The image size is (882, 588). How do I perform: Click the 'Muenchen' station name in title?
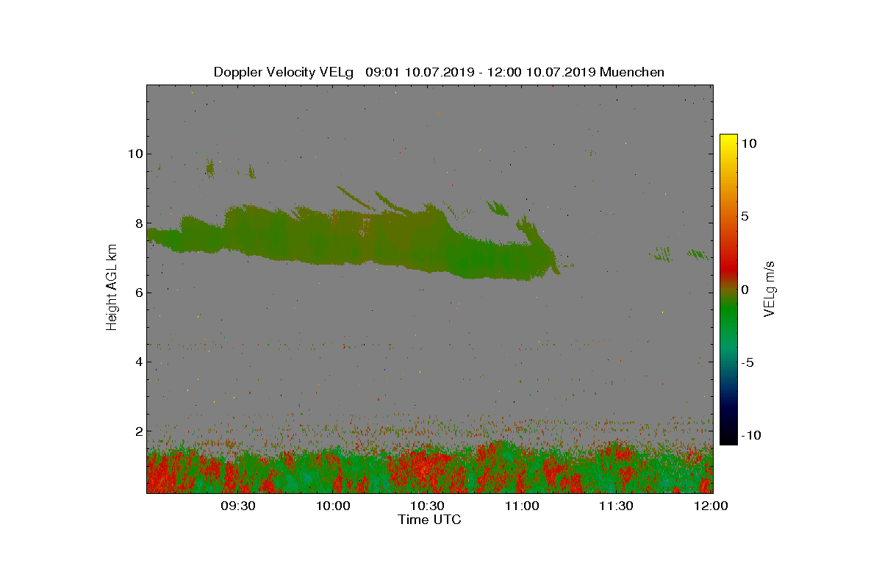coord(632,72)
